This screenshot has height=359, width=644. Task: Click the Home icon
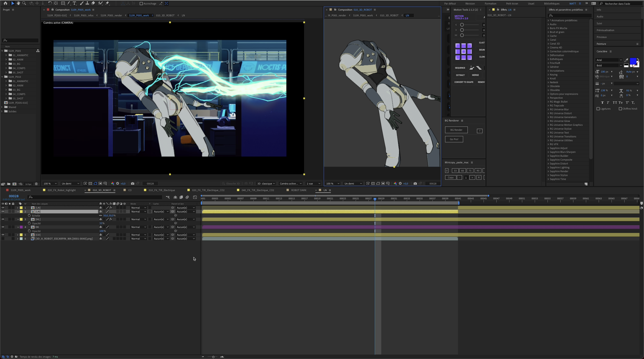click(5, 3)
